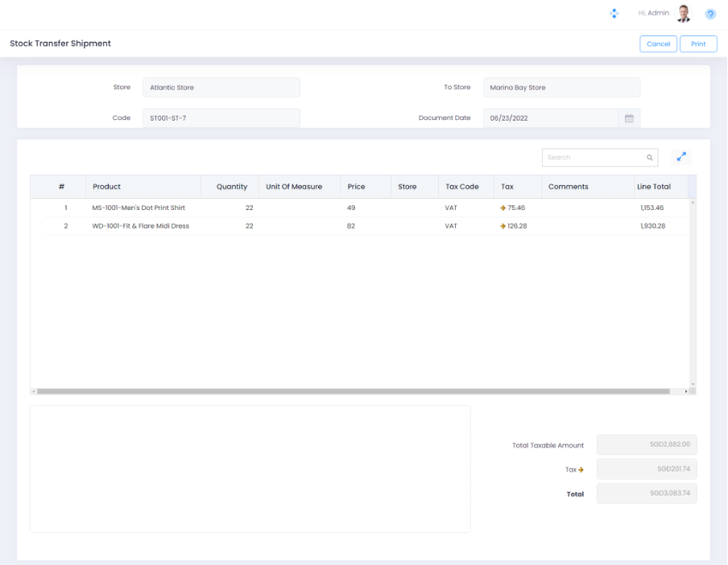The width and height of the screenshot is (728, 565).
Task: Select the MS-1001-Men's Dot Print Shirt row
Action: click(139, 208)
